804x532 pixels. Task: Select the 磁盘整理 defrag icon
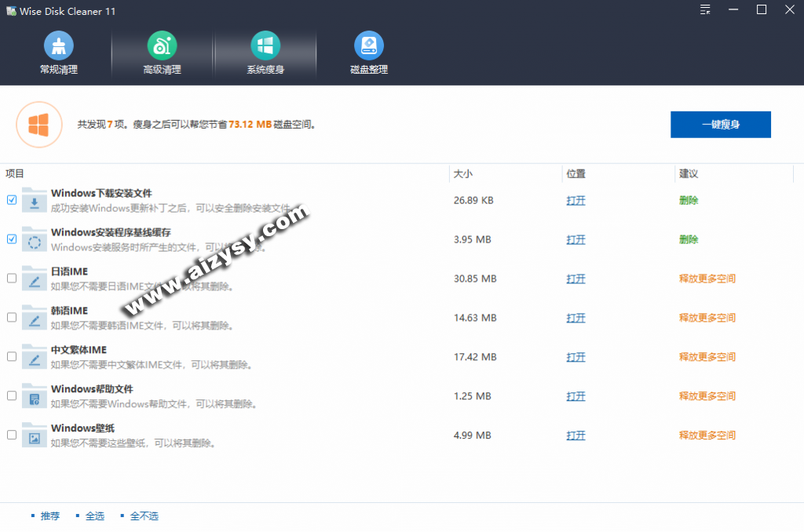click(x=369, y=46)
